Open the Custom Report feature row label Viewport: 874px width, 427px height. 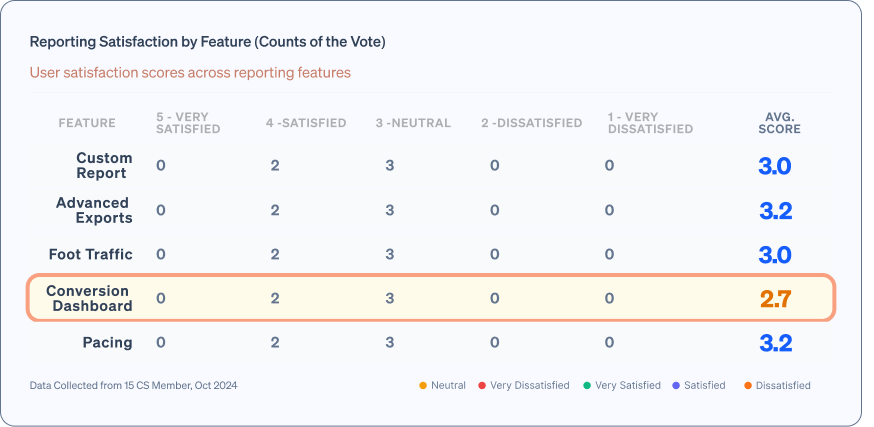(104, 166)
